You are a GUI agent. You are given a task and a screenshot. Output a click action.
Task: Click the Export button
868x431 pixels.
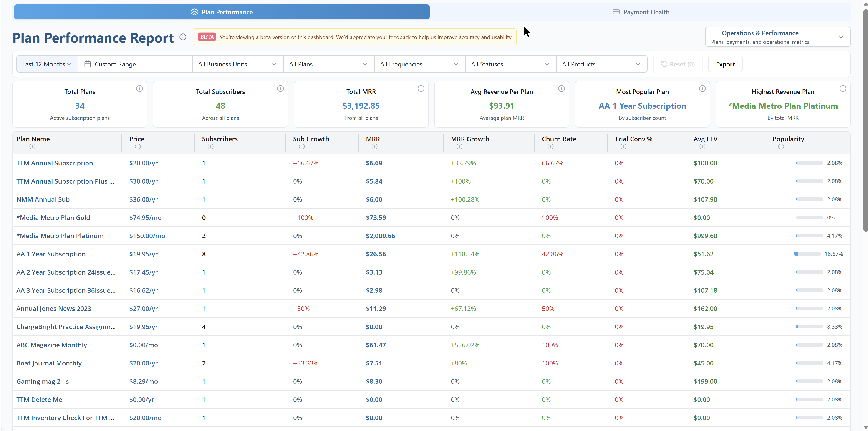coord(725,64)
